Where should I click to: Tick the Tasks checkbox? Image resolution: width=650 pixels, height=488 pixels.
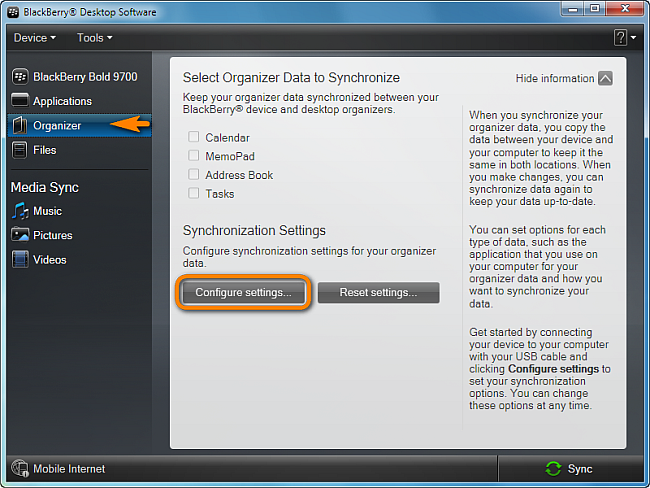point(194,193)
